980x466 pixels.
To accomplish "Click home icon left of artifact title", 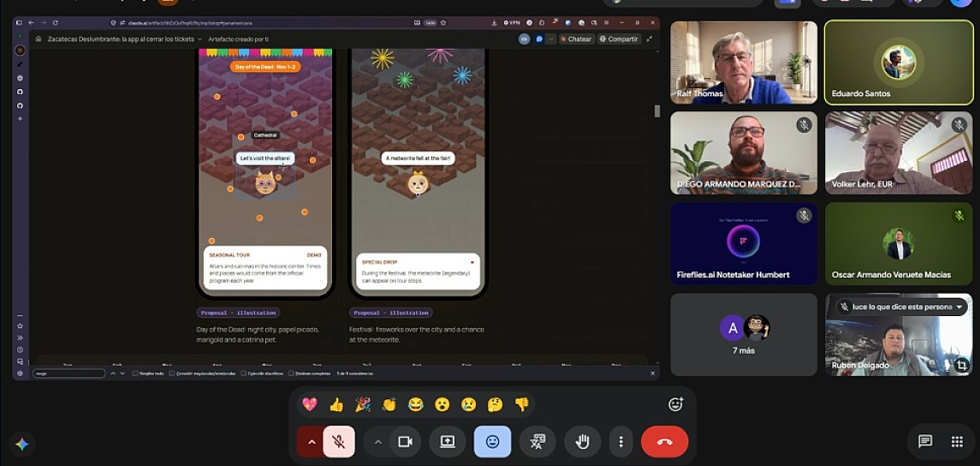I will point(39,39).
